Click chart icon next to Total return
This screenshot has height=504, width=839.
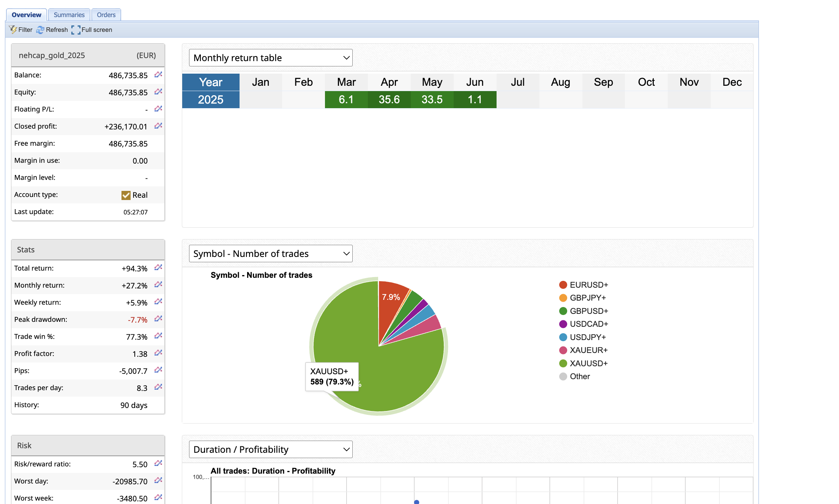tap(158, 268)
